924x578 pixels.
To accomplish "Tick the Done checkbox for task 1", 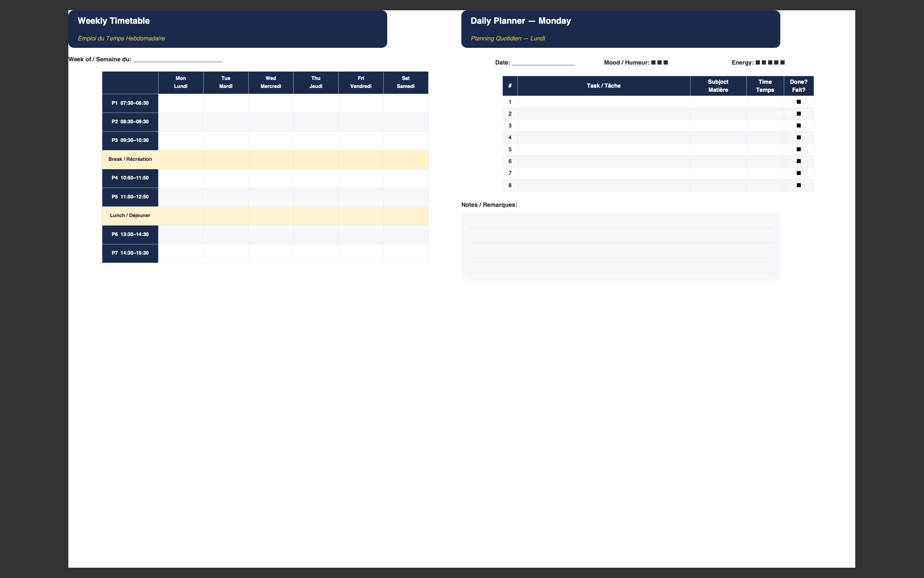I will [x=798, y=102].
